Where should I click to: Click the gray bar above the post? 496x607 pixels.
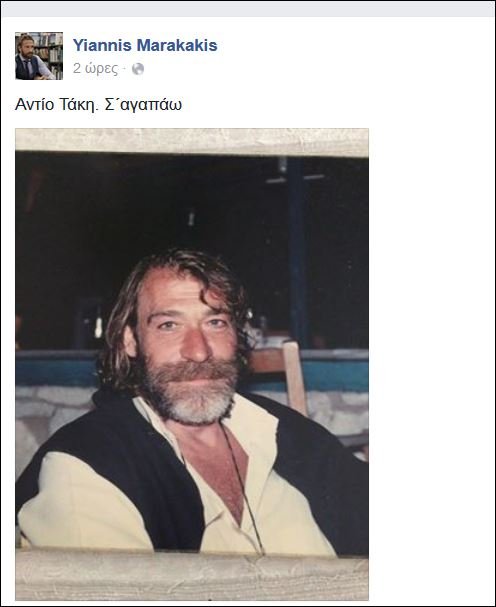[248, 9]
